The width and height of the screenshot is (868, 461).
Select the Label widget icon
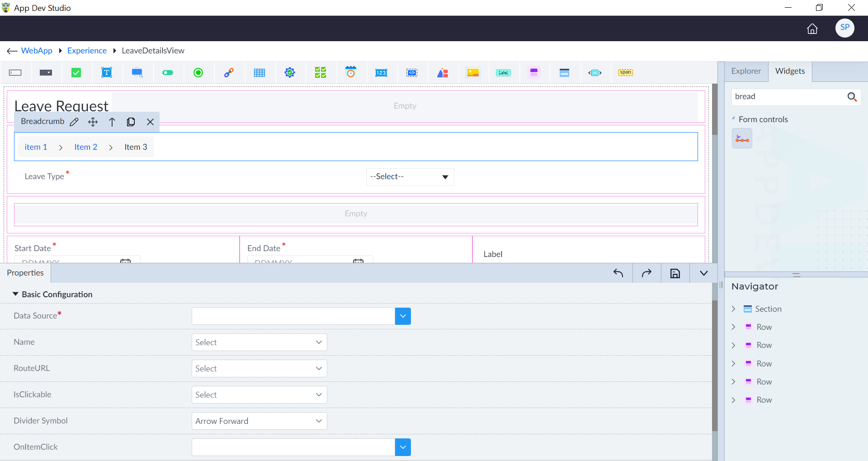pyautogui.click(x=503, y=73)
